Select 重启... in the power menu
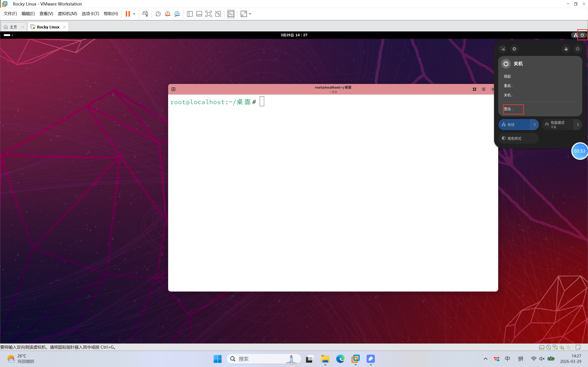Viewport: 588px width, 367px height. point(509,86)
